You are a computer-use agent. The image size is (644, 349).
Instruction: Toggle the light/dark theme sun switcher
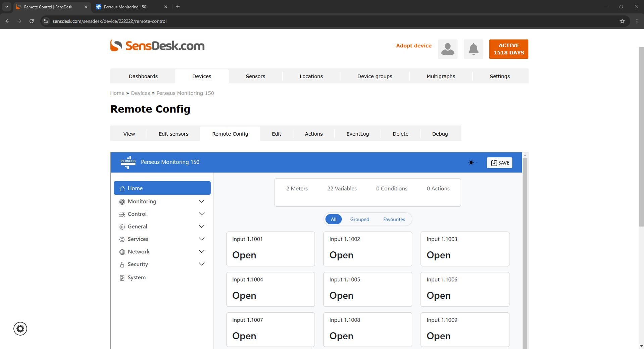click(x=472, y=163)
